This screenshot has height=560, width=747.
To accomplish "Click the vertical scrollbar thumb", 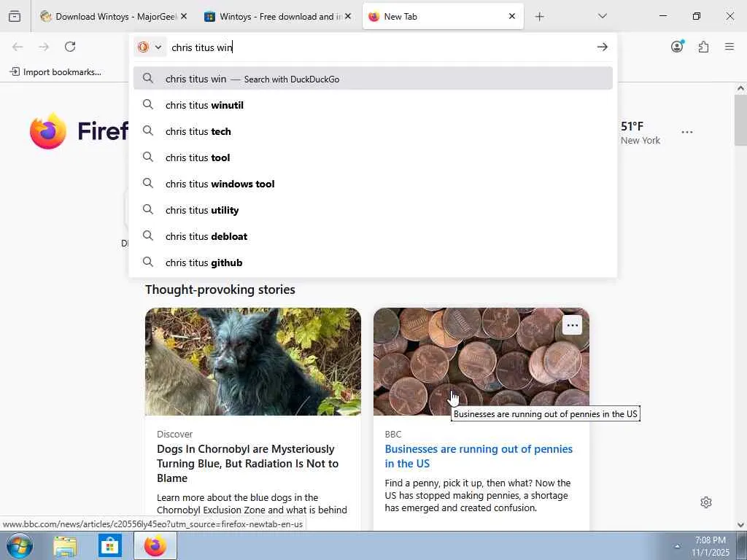I will (740, 120).
